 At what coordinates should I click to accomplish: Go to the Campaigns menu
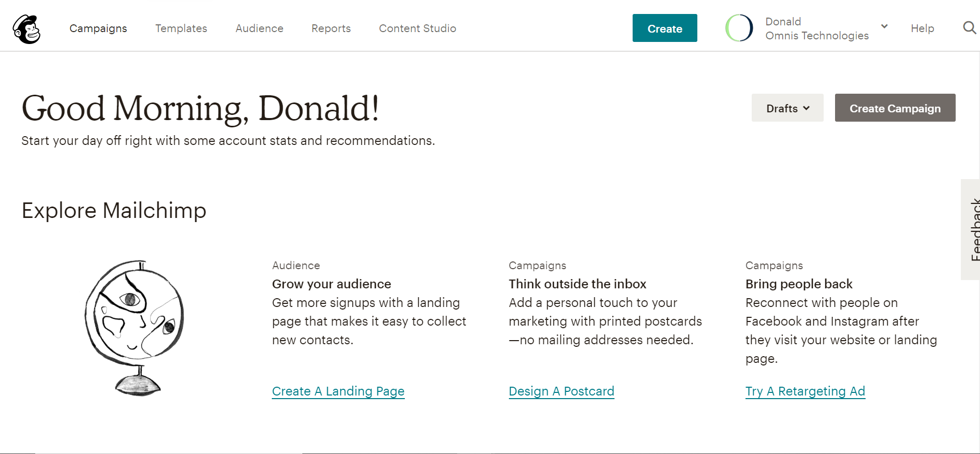click(x=98, y=28)
